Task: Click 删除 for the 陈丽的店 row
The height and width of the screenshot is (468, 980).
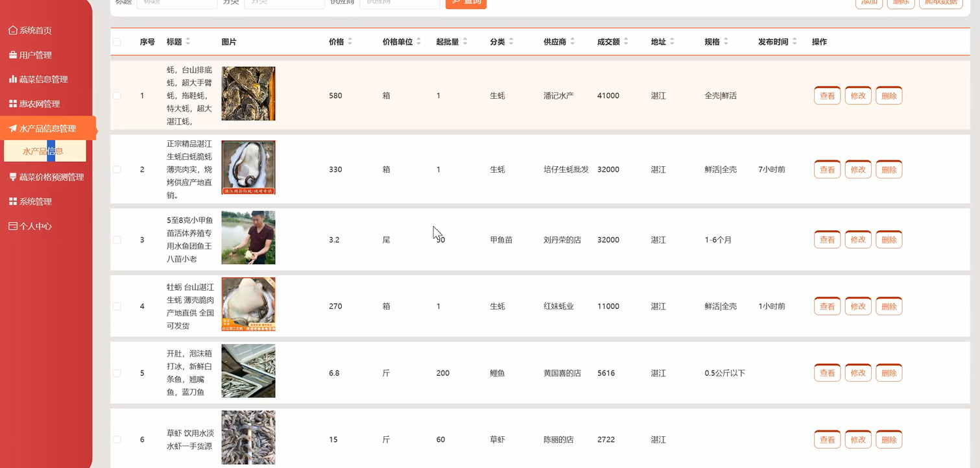Action: pyautogui.click(x=889, y=439)
